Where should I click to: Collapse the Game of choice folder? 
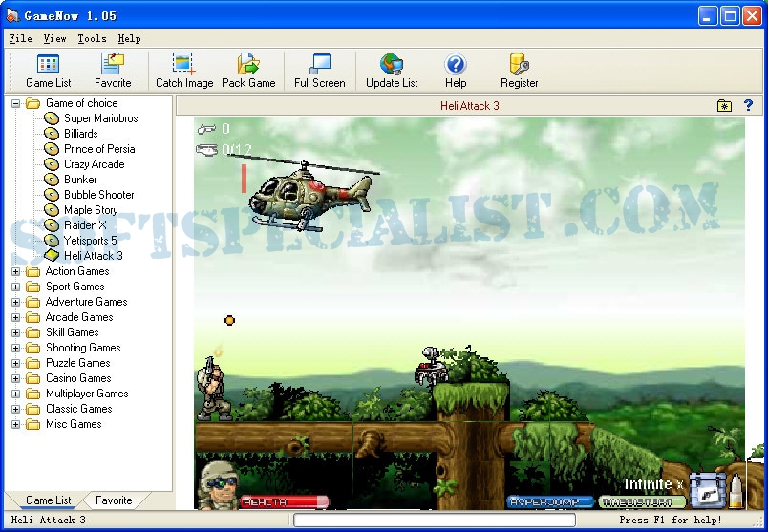16,103
